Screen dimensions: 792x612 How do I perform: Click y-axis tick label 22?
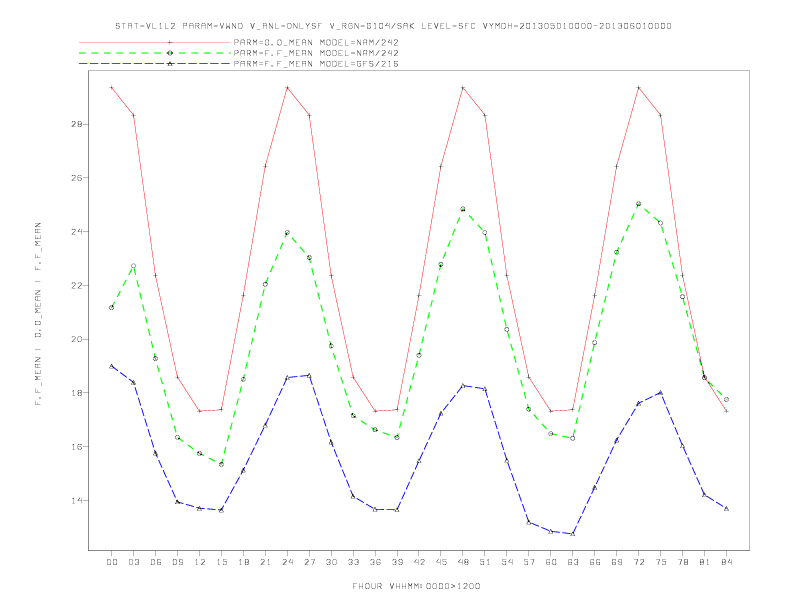[77, 285]
